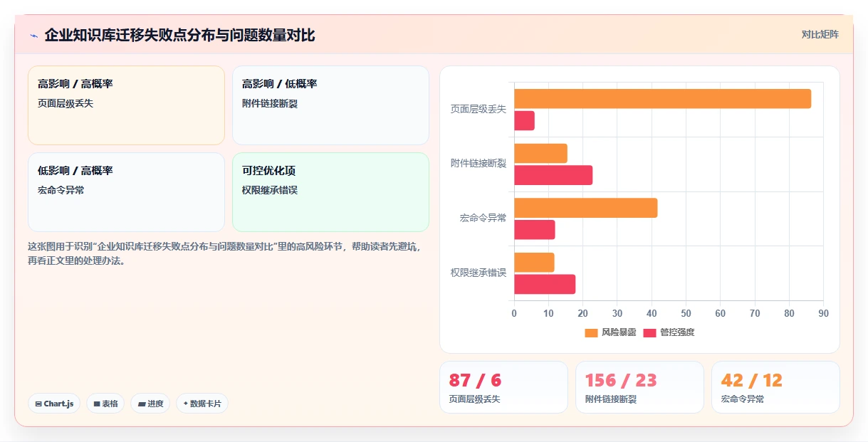
Task: Toggle 管控强度 legend swatch
Action: click(x=649, y=332)
